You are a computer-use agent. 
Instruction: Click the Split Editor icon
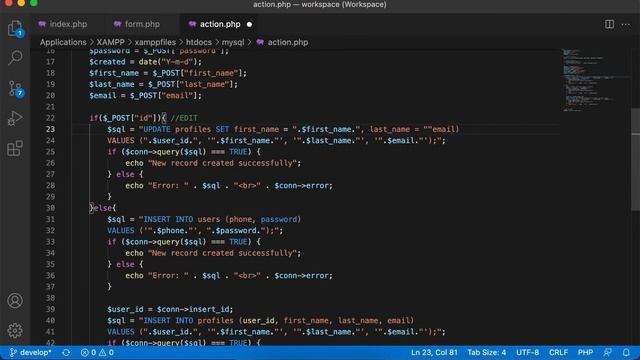pyautogui.click(x=609, y=24)
